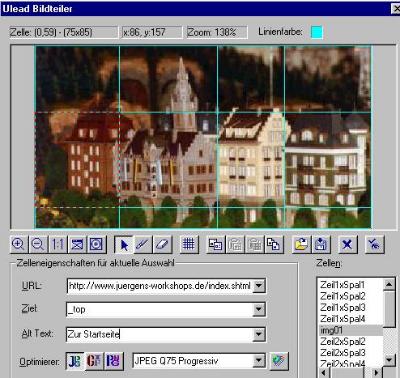Click Zellen list scroll down arrow
This screenshot has width=400, height=378.
click(x=389, y=360)
